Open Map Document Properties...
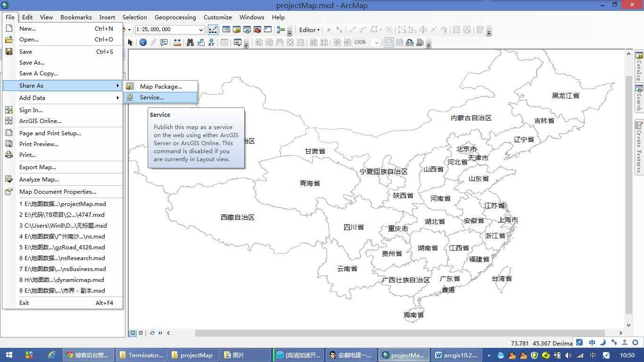 tap(63, 191)
